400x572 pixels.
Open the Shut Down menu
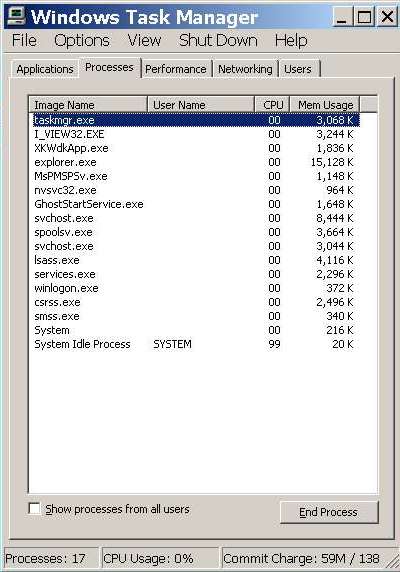[218, 40]
